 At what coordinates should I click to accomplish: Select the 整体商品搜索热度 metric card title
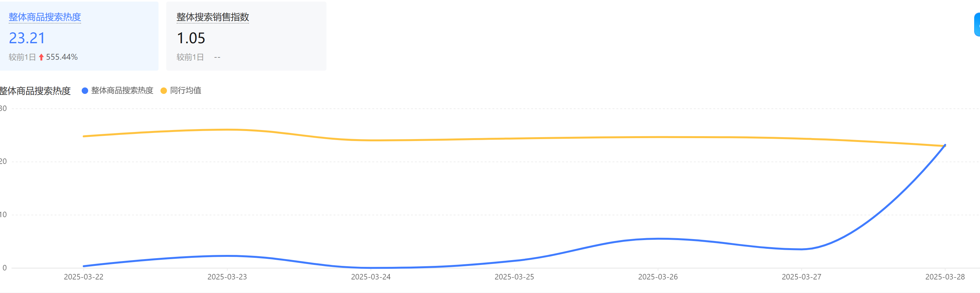(45, 17)
